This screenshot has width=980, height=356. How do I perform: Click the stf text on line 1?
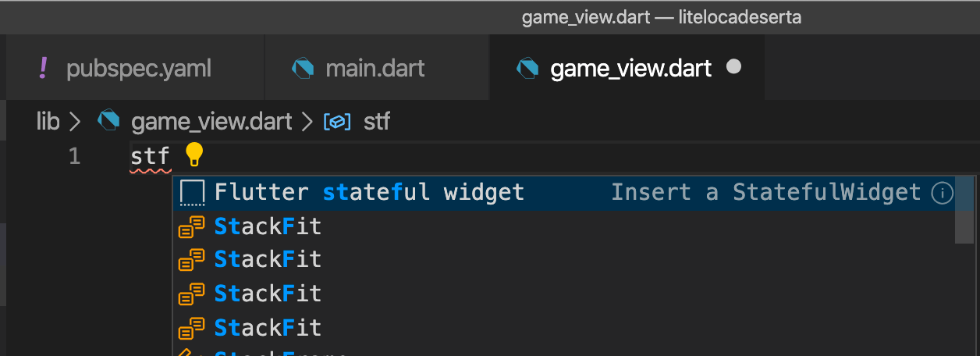(x=149, y=156)
